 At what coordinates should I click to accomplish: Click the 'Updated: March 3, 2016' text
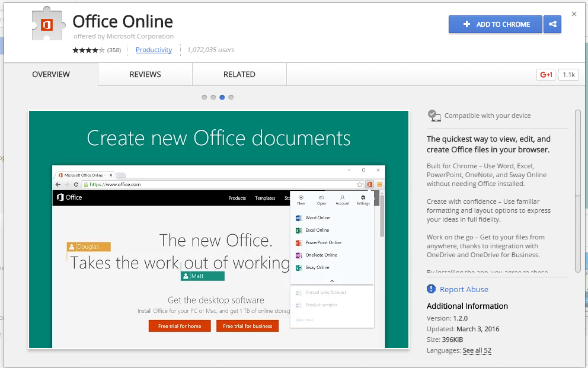463,329
